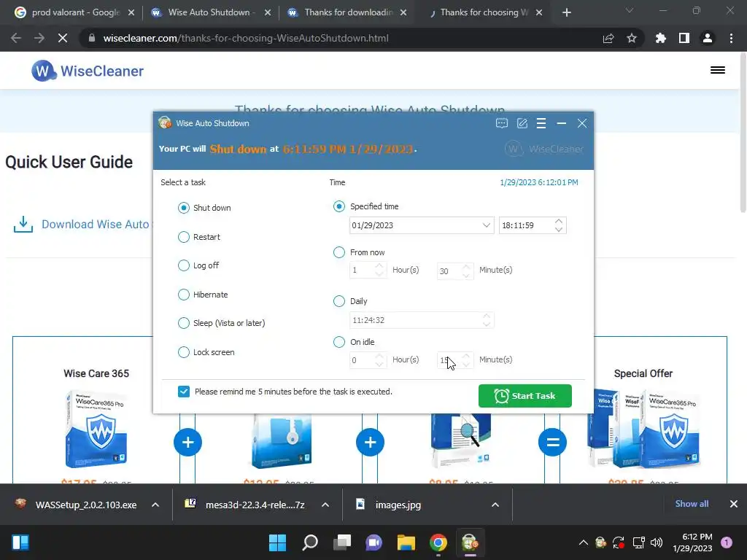
Task: Close the Thanks for choosing tab
Action: coord(539,12)
